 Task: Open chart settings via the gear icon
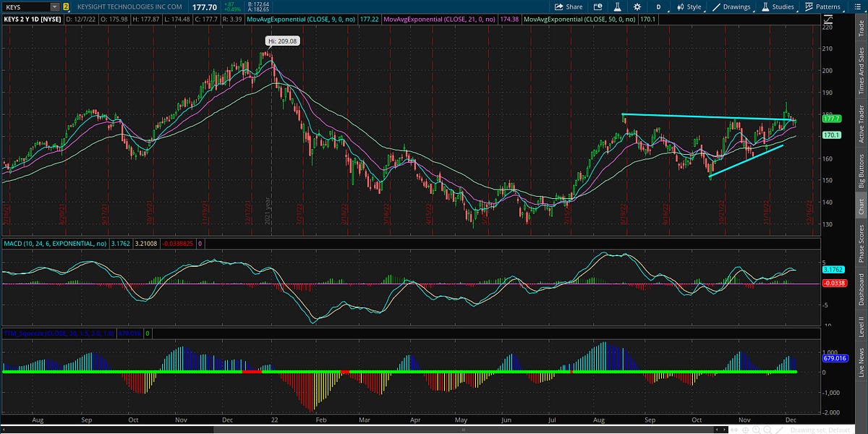pos(638,7)
